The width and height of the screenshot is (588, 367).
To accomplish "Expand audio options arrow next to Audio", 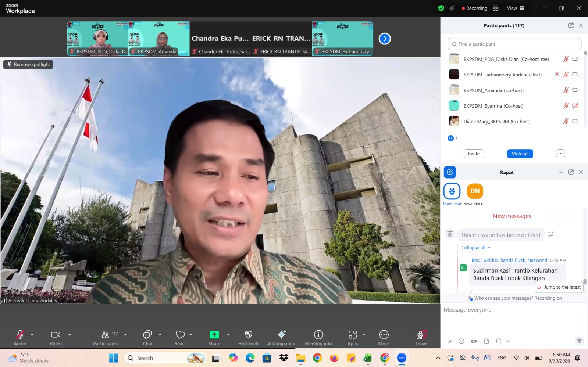I will (32, 334).
